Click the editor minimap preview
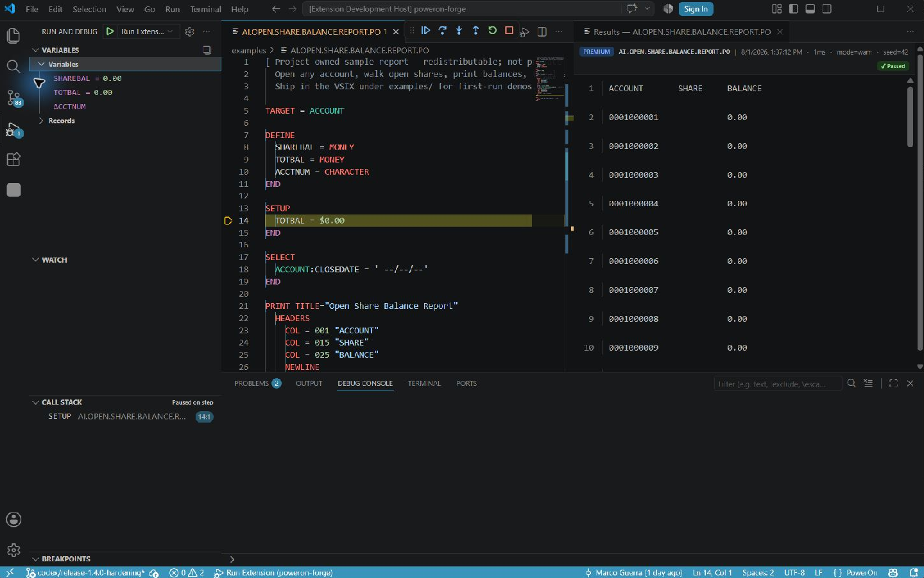 (x=549, y=80)
